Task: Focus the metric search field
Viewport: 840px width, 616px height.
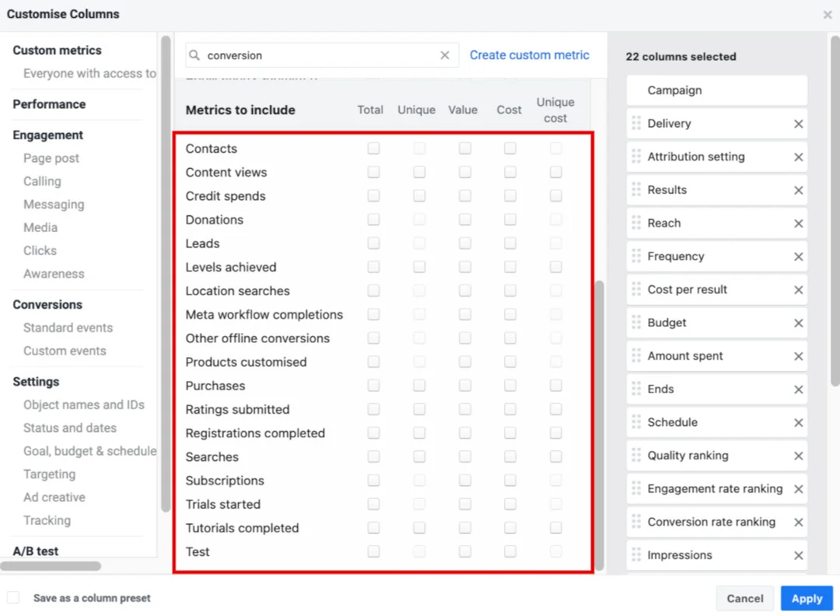Action: (x=322, y=55)
